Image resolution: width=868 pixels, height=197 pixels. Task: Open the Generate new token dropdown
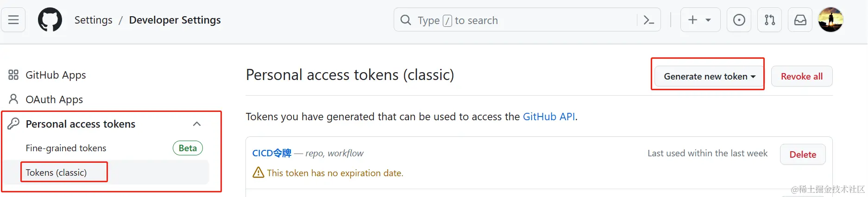[x=710, y=76]
